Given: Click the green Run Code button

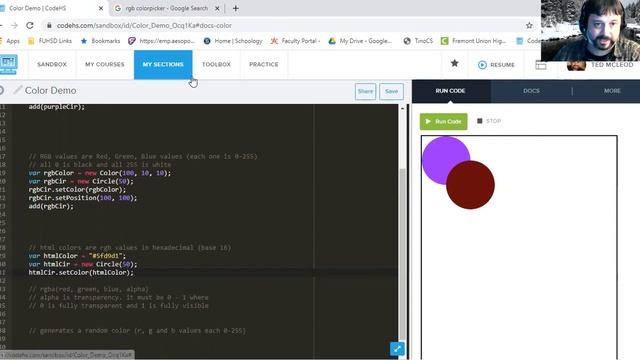Looking at the screenshot, I should tap(444, 121).
